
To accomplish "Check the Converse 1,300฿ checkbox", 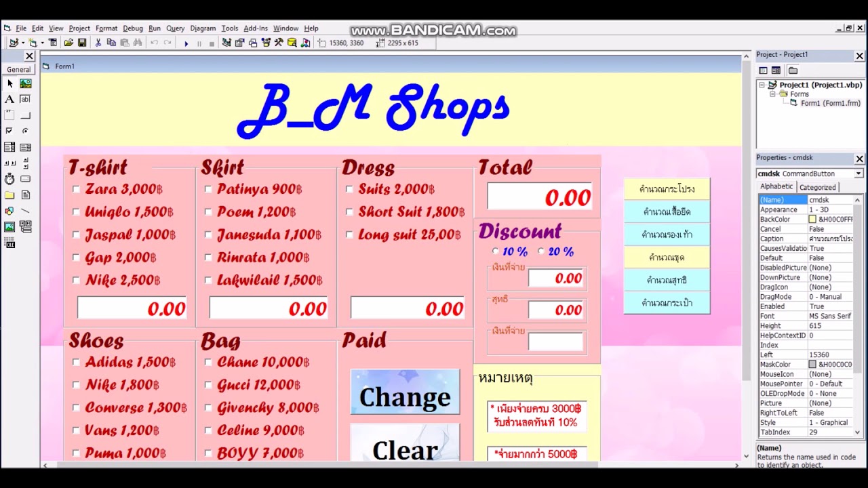I will pyautogui.click(x=76, y=407).
